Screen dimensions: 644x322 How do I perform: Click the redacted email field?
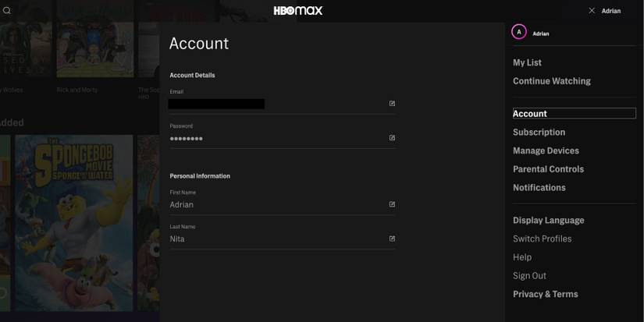point(216,104)
